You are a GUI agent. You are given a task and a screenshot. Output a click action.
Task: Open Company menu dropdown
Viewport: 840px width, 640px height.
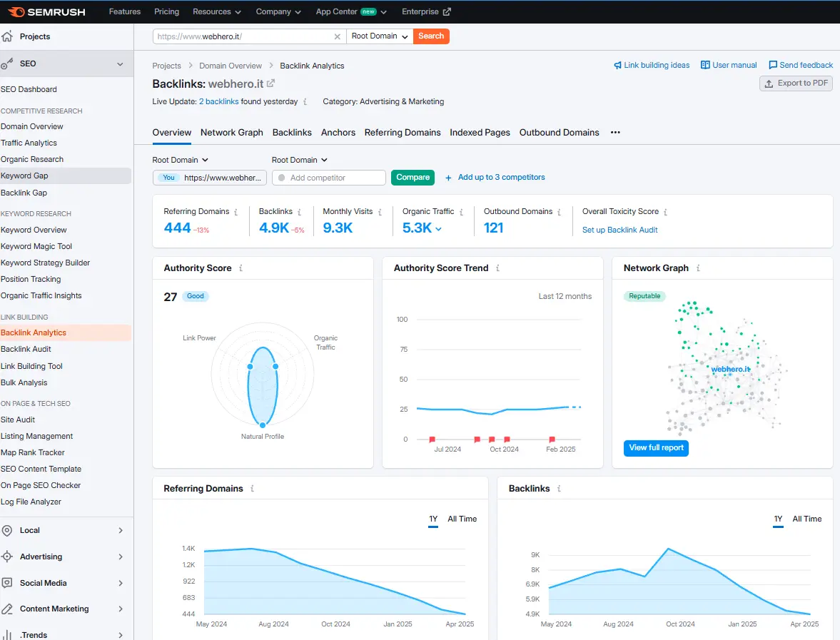pos(278,12)
